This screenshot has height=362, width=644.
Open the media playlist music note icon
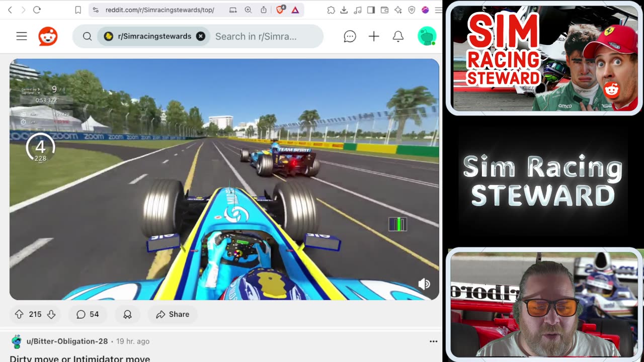[358, 10]
